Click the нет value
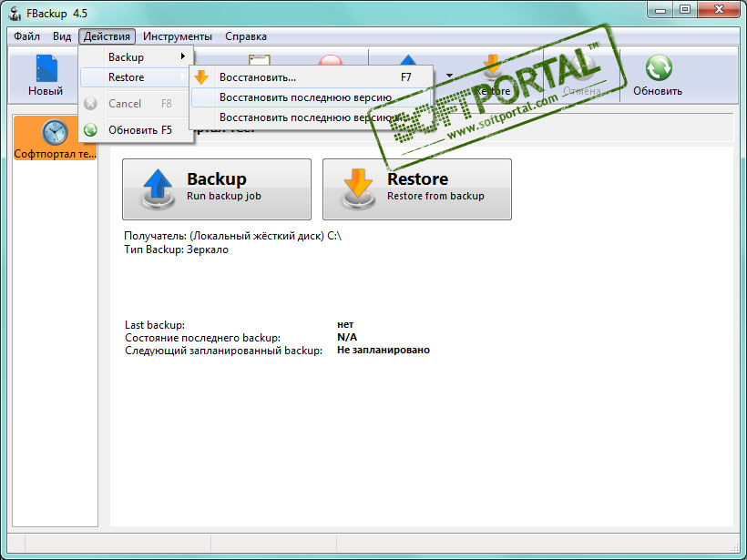 (x=345, y=324)
